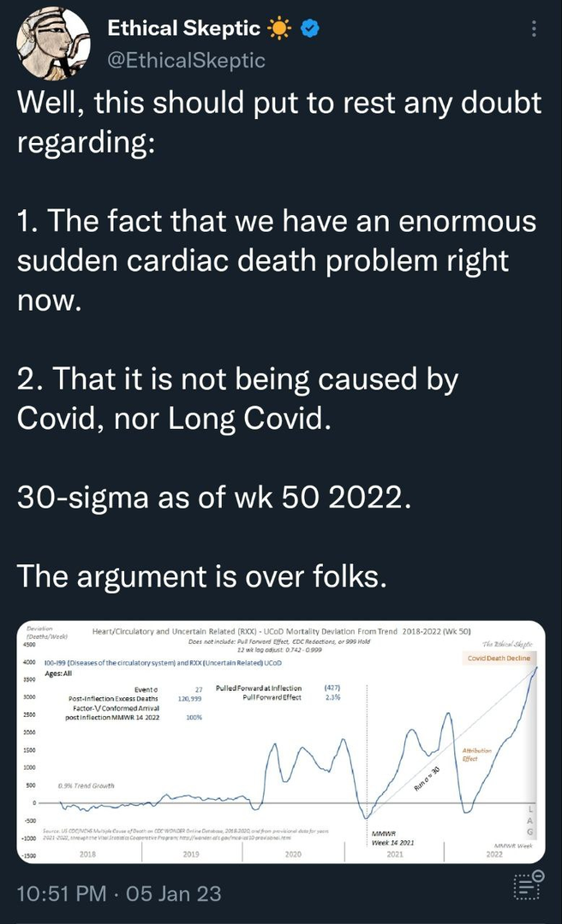Open the three-dot more options menu

535,29
